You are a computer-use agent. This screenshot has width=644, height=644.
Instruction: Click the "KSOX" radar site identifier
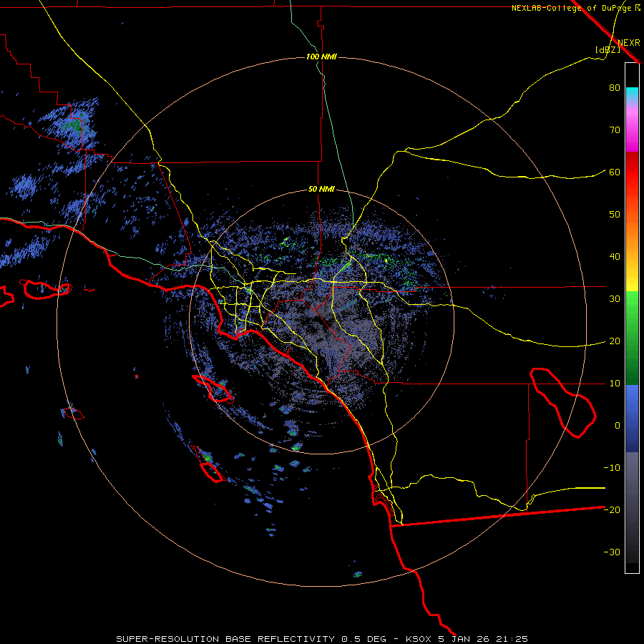click(x=420, y=639)
